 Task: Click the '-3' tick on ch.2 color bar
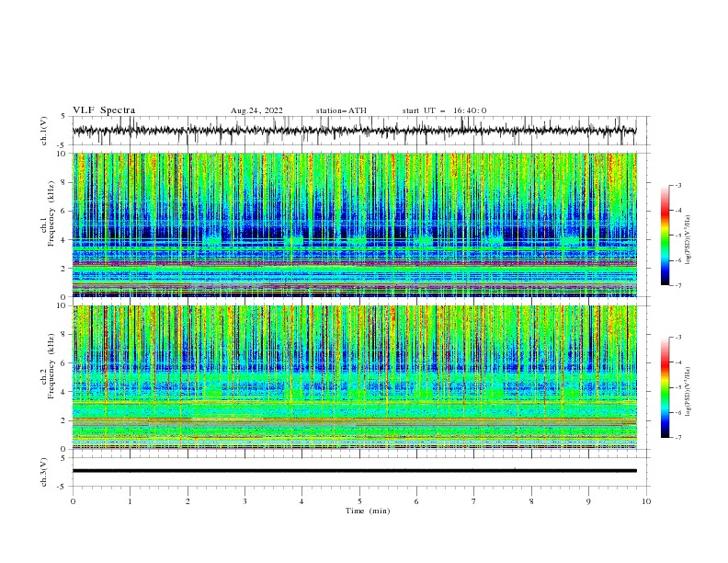(x=678, y=338)
